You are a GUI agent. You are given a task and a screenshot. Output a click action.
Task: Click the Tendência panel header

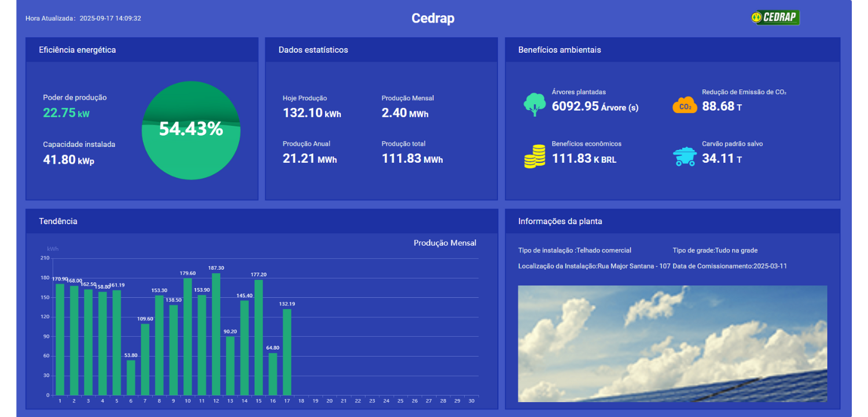58,221
